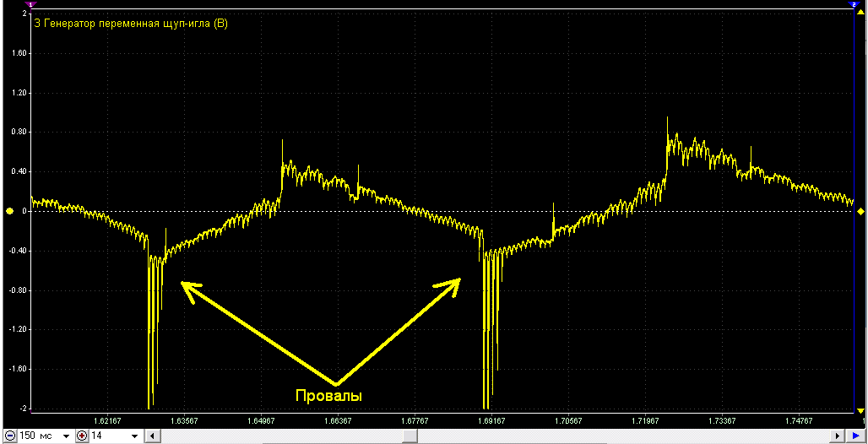This screenshot has width=868, height=444.
Task: Click the red plus zoom icon
Action: 82,436
